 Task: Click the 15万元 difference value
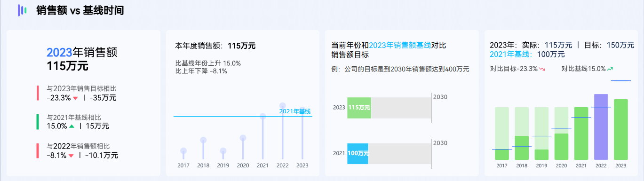coord(97,126)
